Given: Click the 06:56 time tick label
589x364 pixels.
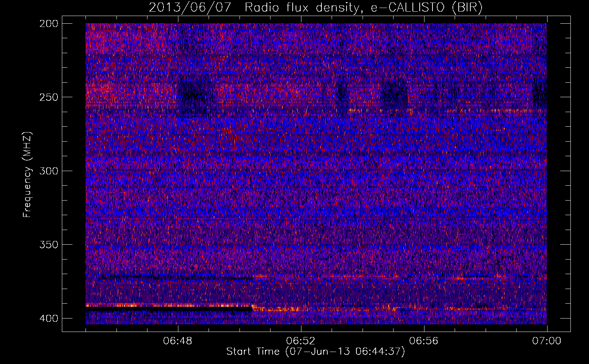Looking at the screenshot, I should (424, 341).
